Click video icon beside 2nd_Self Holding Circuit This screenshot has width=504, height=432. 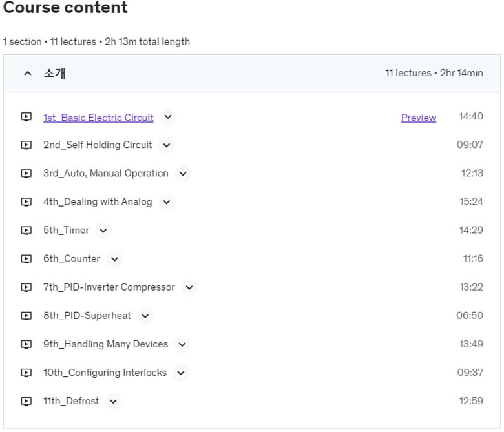26,145
